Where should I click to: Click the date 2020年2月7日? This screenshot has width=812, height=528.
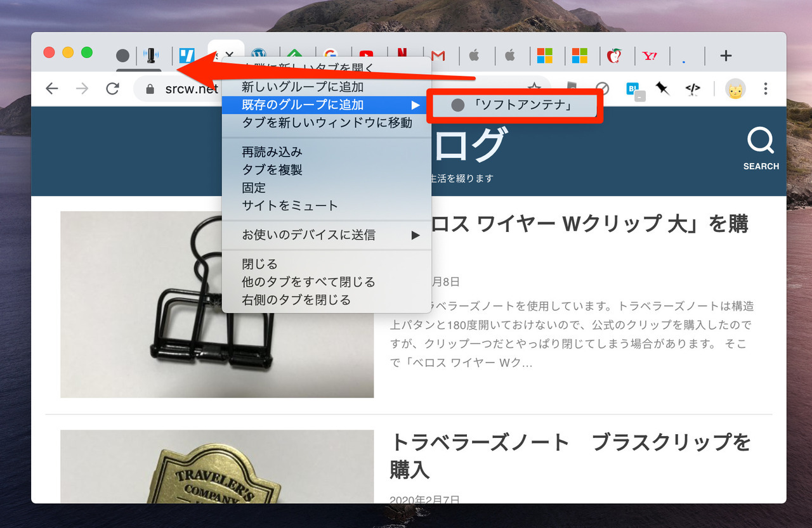tap(424, 499)
